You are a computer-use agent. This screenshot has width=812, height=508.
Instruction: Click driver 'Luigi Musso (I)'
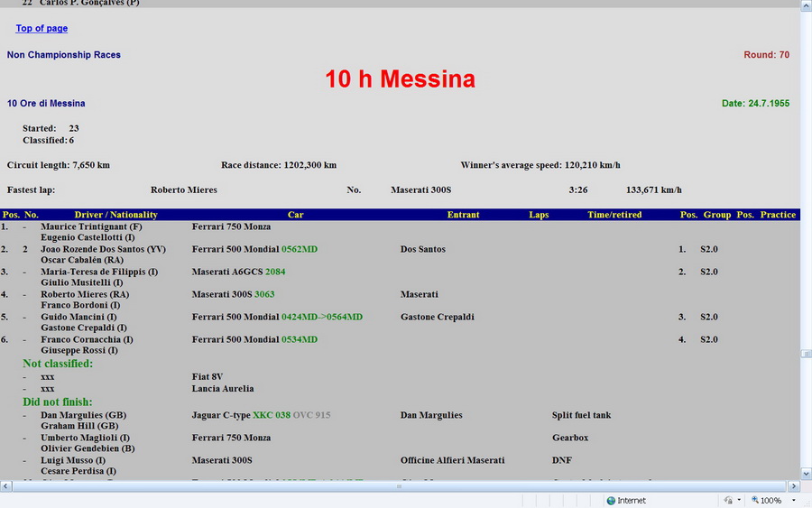tap(74, 460)
